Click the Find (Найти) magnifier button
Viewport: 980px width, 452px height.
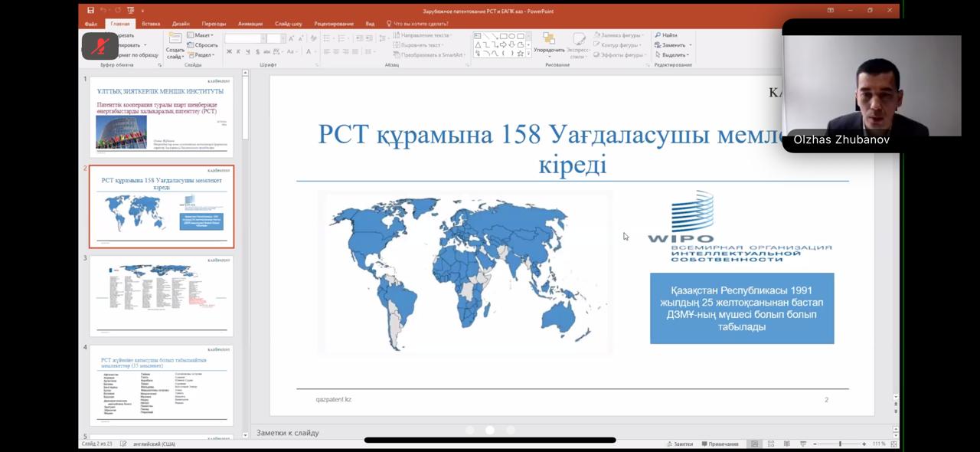[665, 35]
